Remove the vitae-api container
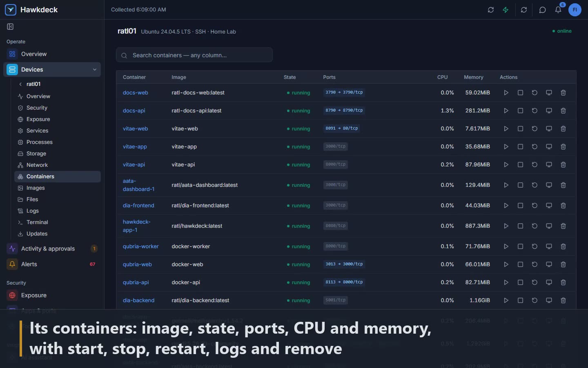The image size is (588, 368). point(563,165)
